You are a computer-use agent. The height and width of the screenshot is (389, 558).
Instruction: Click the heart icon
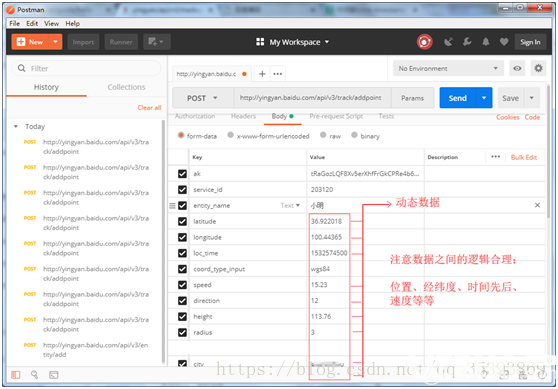point(504,42)
